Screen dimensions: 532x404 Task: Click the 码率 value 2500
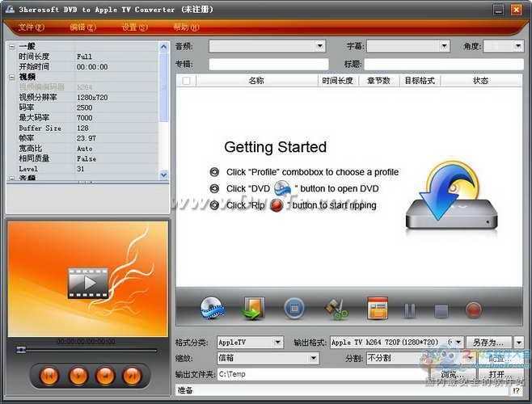pos(84,107)
